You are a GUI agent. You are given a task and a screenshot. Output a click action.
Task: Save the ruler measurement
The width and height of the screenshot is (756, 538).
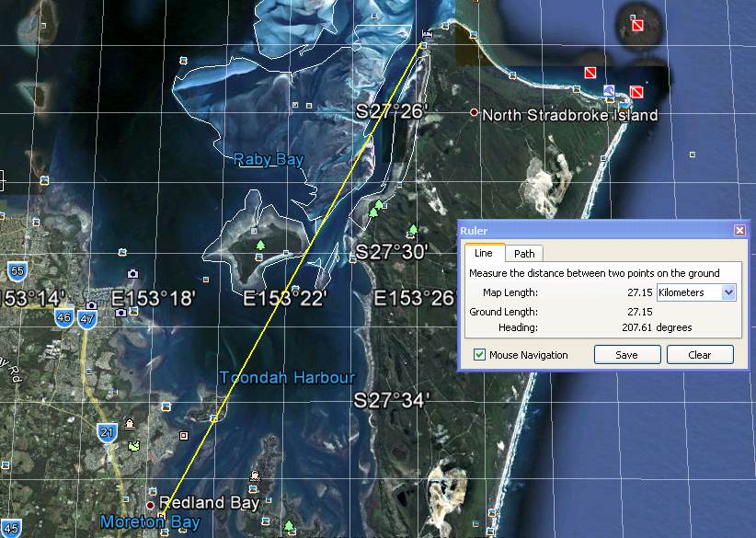coord(626,354)
